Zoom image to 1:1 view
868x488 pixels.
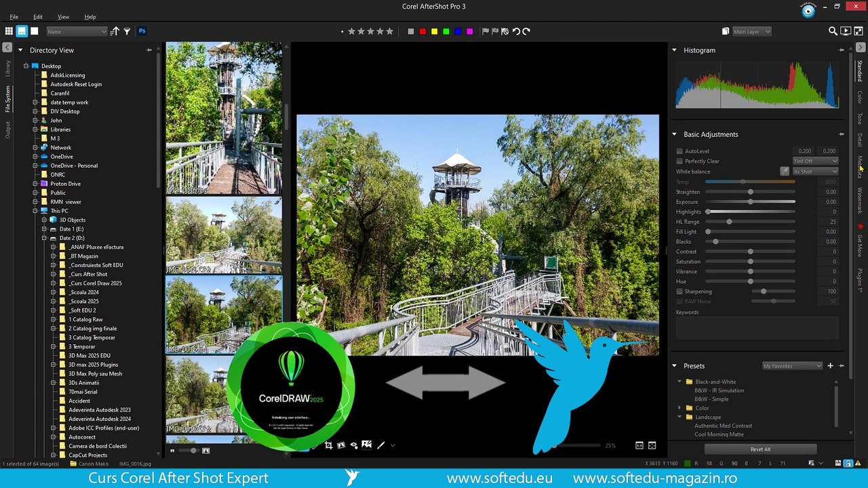click(639, 445)
